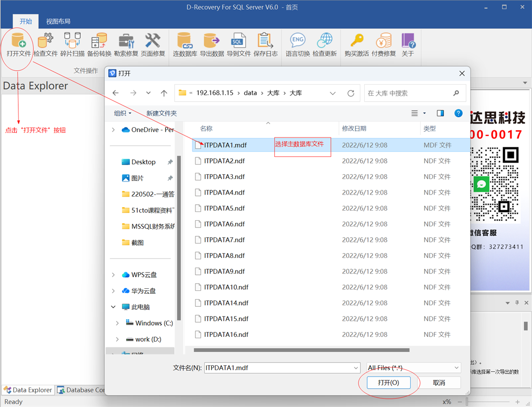Expand the Windows (C:) drive node
The width and height of the screenshot is (532, 407).
(x=118, y=323)
